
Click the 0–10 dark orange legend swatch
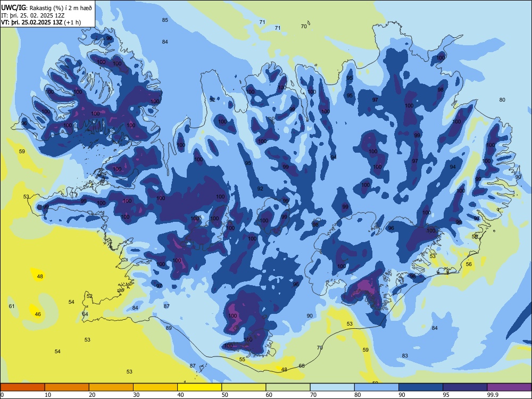pyautogui.click(x=23, y=387)
